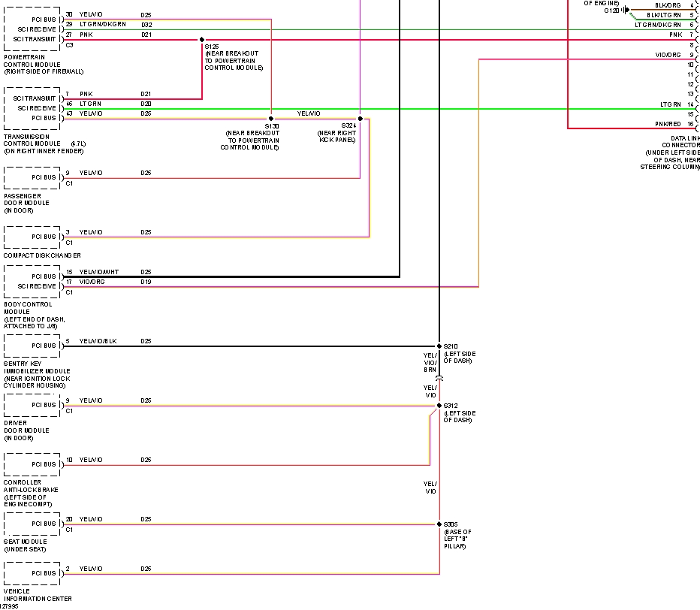Click the S305 splice label
700x610 pixels.
tap(451, 524)
